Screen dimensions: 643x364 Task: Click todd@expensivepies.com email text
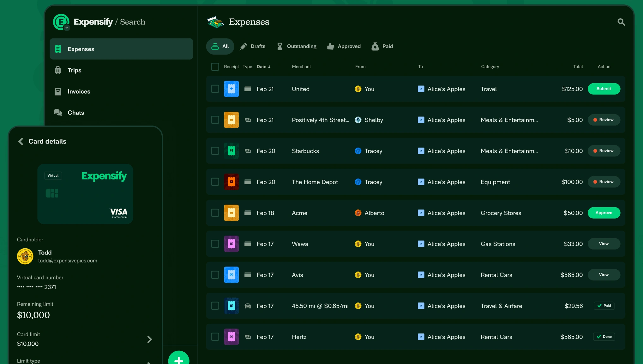click(68, 261)
